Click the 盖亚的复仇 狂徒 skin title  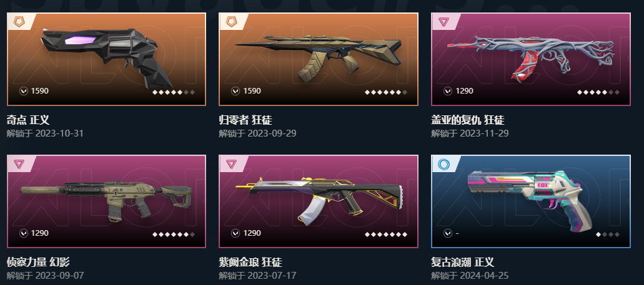click(467, 120)
